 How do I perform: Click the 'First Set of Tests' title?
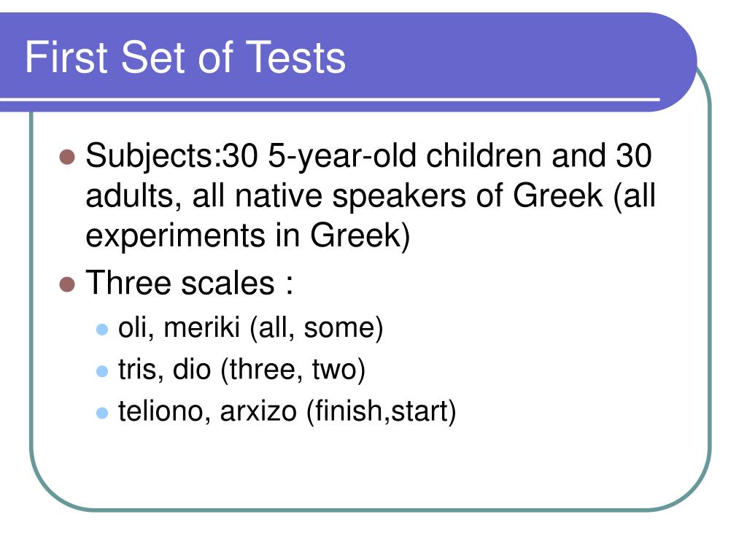pyautogui.click(x=185, y=57)
